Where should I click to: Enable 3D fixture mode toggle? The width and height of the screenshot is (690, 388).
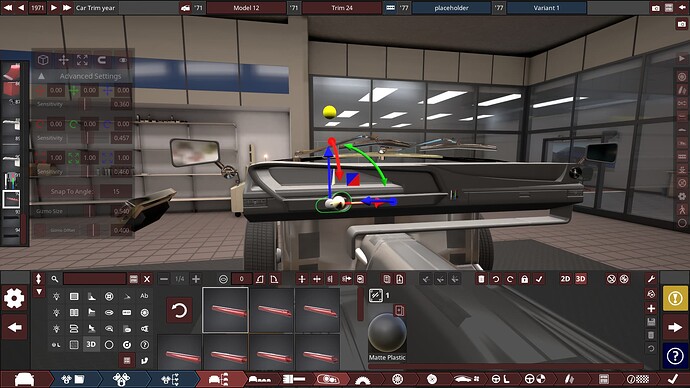point(580,279)
